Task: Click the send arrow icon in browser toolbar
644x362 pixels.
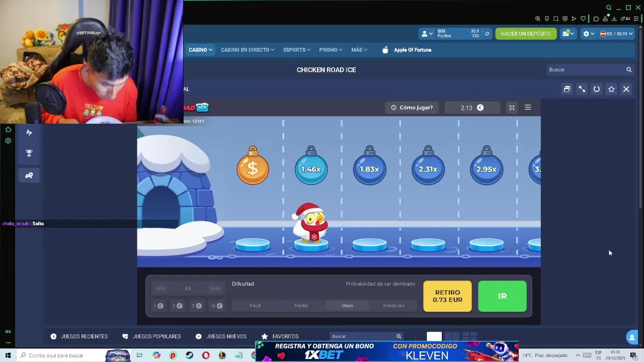Action: 574,19
